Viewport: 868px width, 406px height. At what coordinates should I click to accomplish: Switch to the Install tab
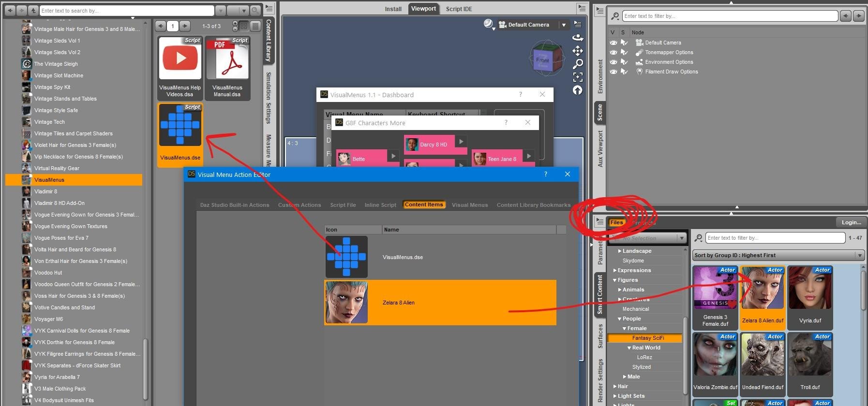(393, 9)
